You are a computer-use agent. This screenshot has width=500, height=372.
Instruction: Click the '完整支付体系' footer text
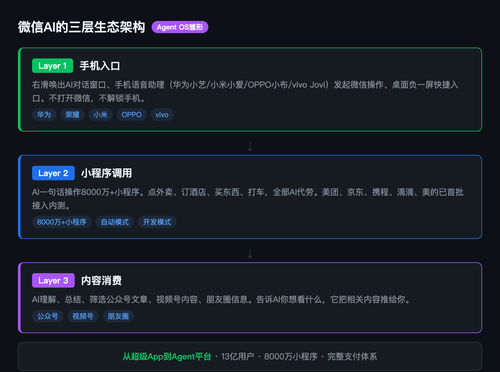click(352, 357)
